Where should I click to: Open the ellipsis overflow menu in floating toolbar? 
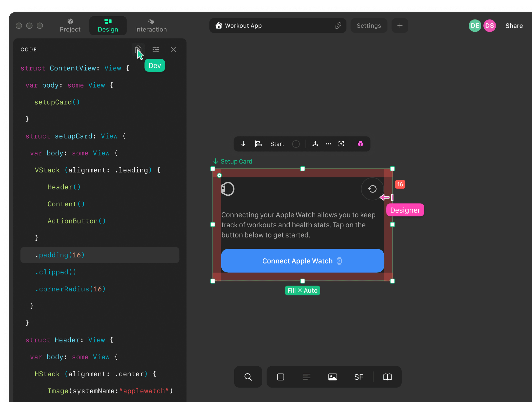point(328,144)
